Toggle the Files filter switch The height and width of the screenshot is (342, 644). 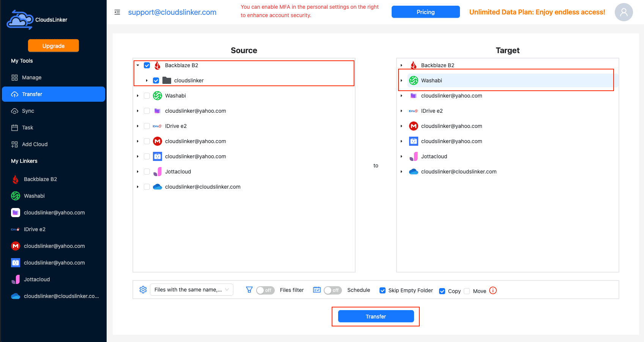pyautogui.click(x=265, y=290)
